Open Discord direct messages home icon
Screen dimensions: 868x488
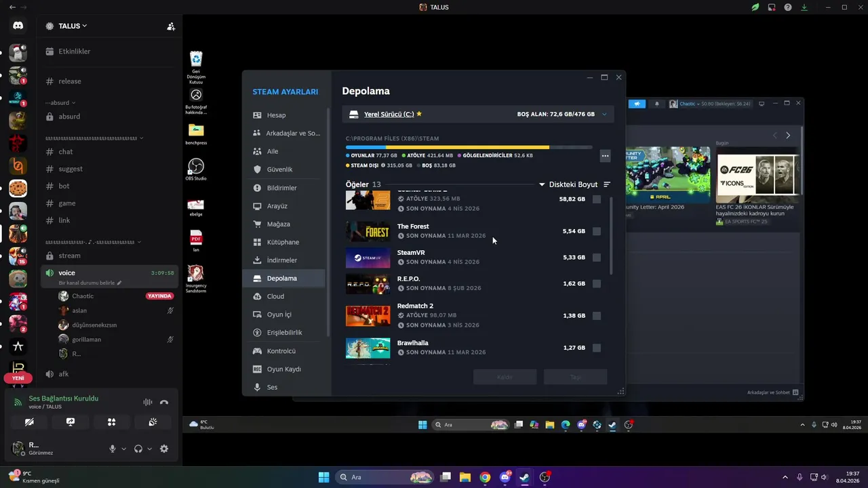point(18,26)
